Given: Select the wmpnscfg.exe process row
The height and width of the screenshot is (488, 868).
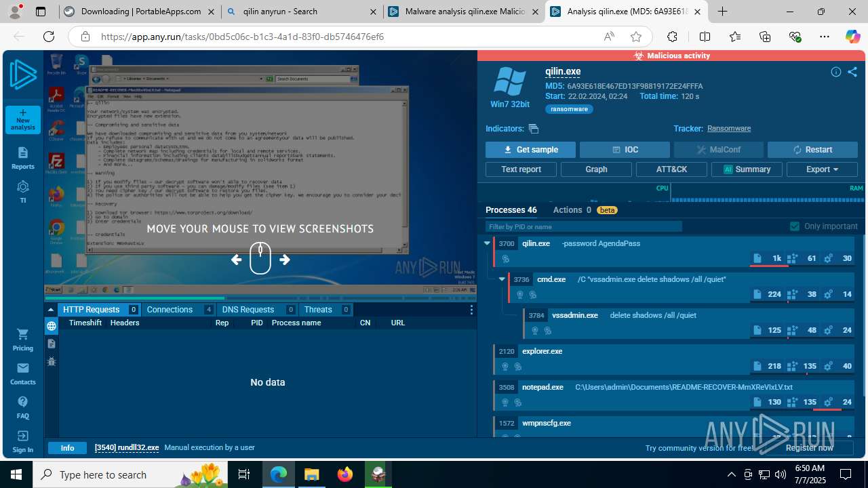Looking at the screenshot, I should point(674,426).
